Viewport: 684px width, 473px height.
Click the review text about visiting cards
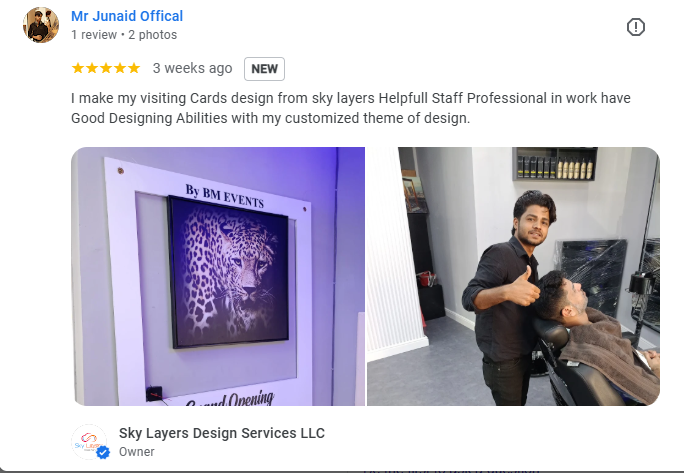351,108
